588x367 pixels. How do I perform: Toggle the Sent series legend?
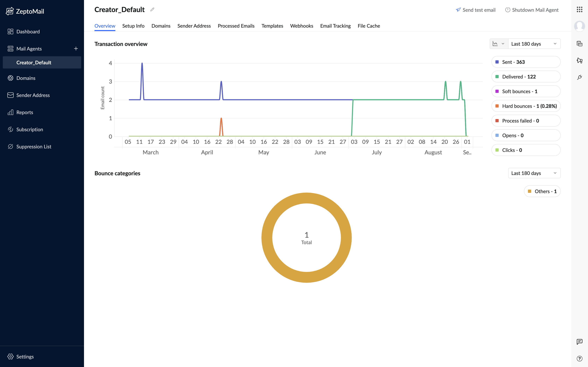pyautogui.click(x=526, y=62)
